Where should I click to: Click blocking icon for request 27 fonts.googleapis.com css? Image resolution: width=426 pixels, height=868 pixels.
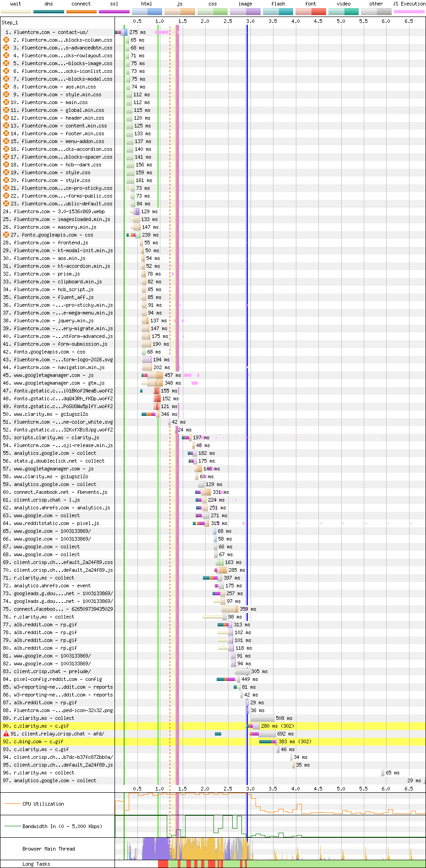6,235
